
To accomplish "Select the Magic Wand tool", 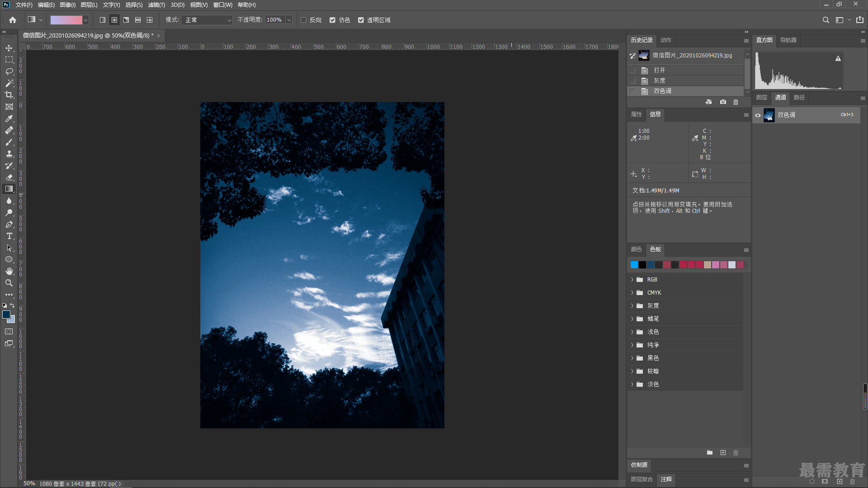I will pos(9,83).
